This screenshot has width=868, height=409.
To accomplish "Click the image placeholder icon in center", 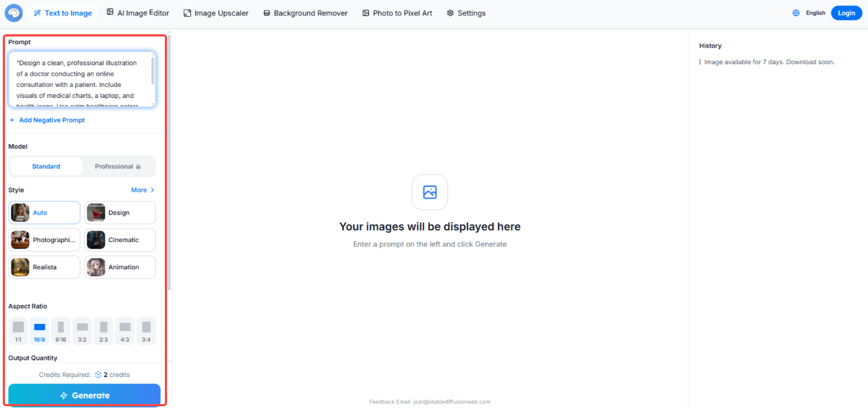I will coord(430,192).
